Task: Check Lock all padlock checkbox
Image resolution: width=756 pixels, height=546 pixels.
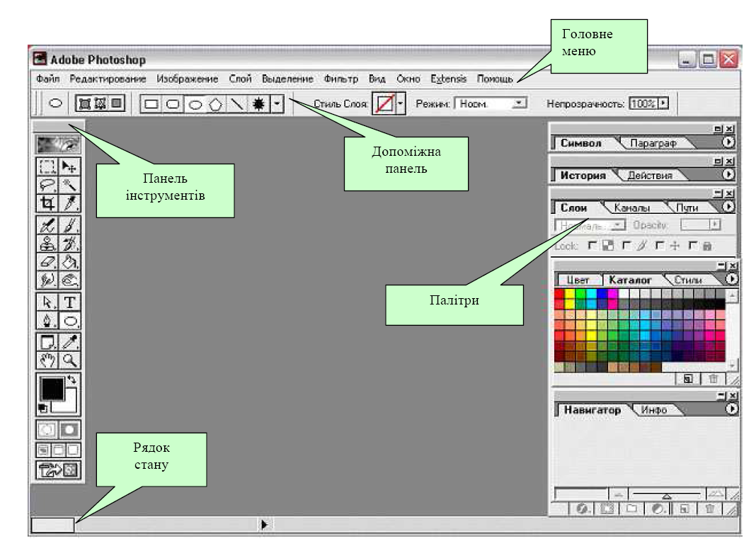Action: (692, 246)
